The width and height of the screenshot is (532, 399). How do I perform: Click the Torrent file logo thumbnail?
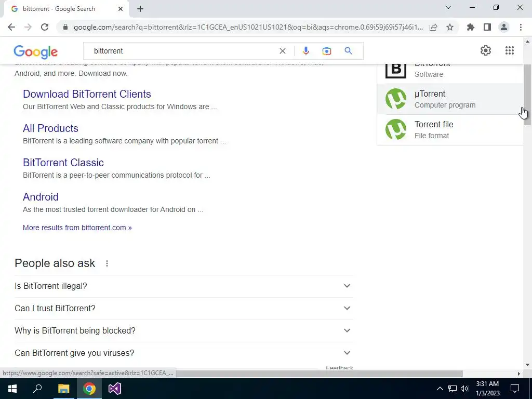pyautogui.click(x=395, y=129)
